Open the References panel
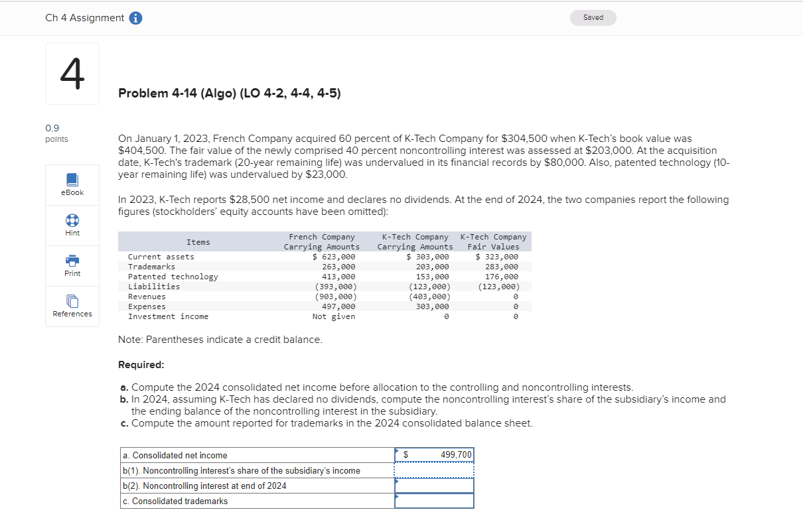Image resolution: width=803 pixels, height=532 pixels. tap(72, 305)
